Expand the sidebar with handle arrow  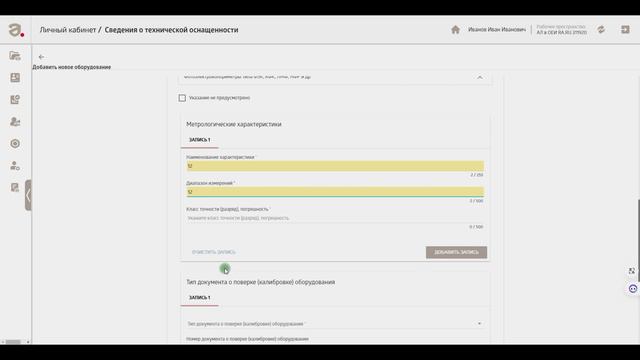click(28, 195)
